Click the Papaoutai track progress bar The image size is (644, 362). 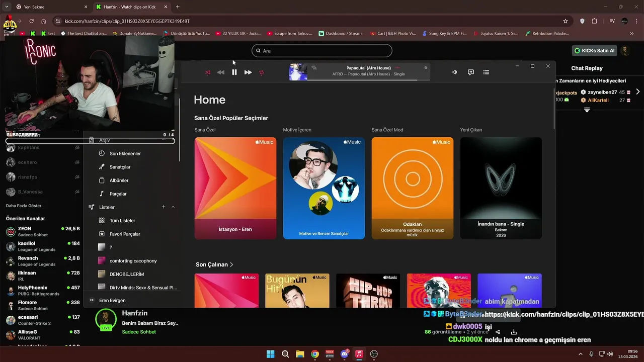click(368, 79)
